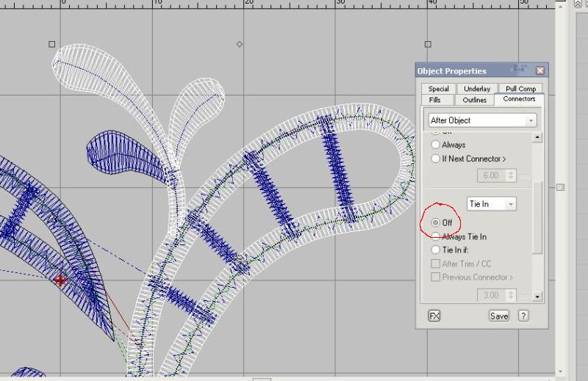
Task: Click the top-center diamond selection handle
Action: [240, 45]
